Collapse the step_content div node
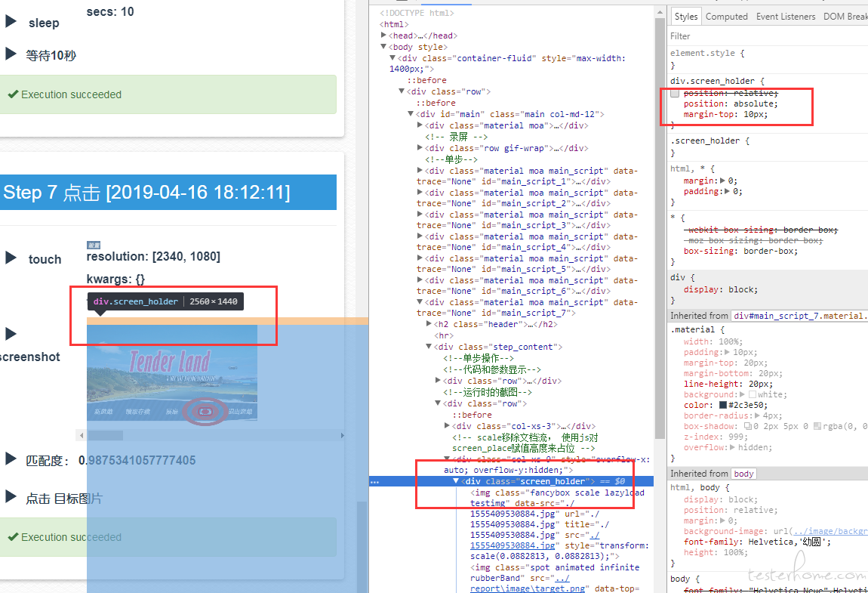This screenshot has width=868, height=593. coord(429,347)
